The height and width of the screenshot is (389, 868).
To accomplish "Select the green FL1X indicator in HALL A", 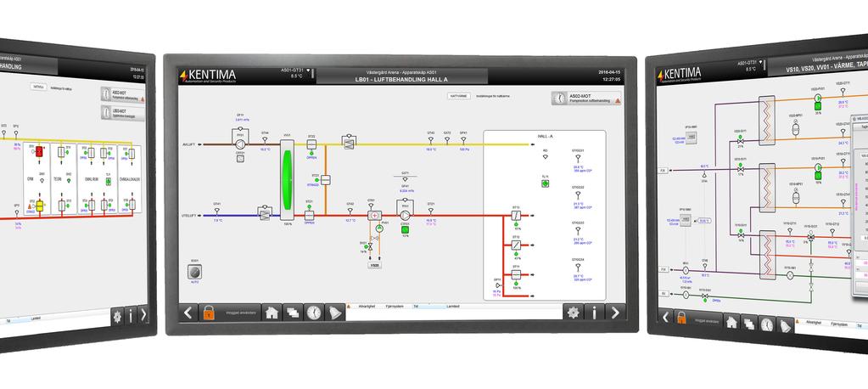I will 546,183.
